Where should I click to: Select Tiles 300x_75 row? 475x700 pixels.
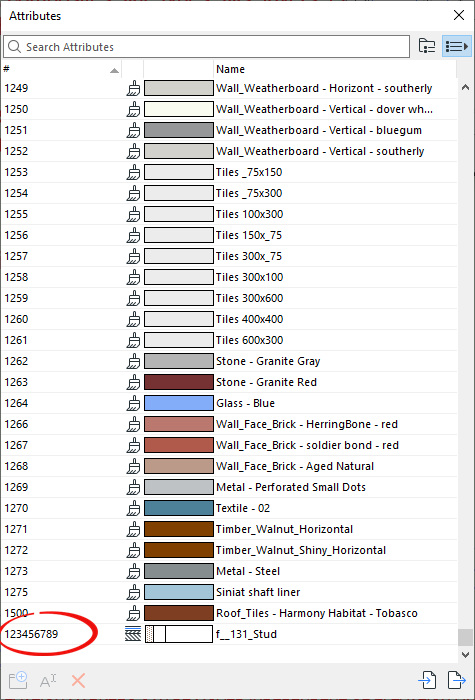coord(229,256)
